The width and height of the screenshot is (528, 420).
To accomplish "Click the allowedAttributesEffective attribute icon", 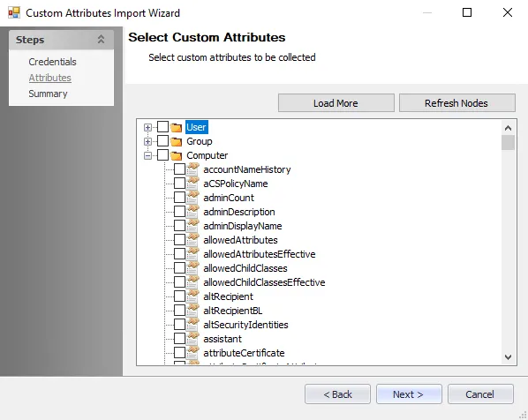I will coord(193,254).
